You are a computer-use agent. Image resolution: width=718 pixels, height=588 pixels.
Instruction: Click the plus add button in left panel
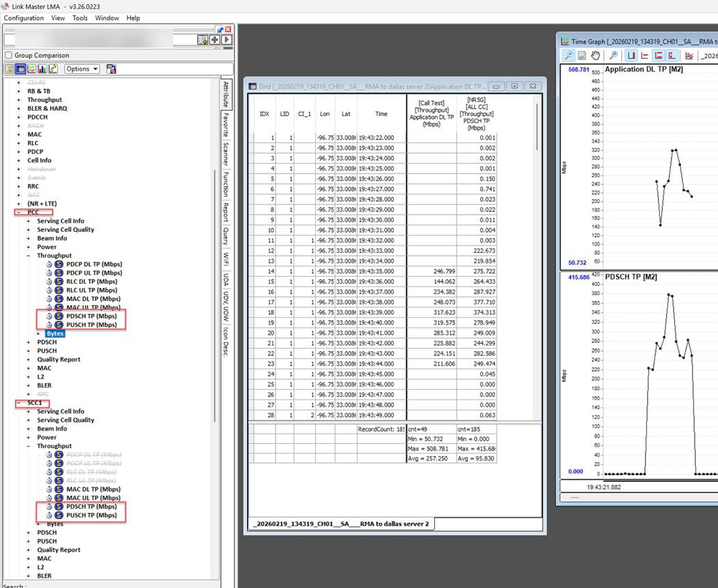coord(214,40)
